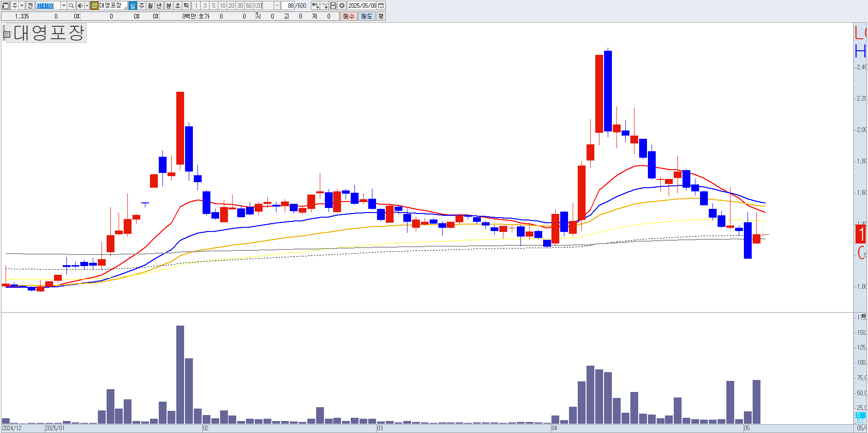Select the 5 interval button
The width and height of the screenshot is (868, 433).
[214, 6]
